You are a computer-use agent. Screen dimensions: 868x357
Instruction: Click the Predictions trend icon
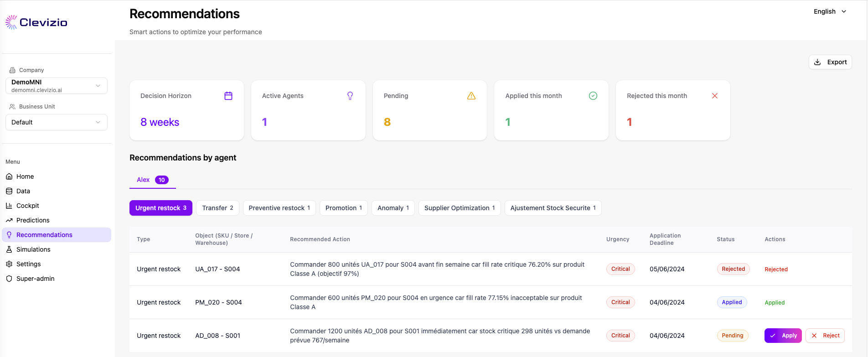pos(9,220)
